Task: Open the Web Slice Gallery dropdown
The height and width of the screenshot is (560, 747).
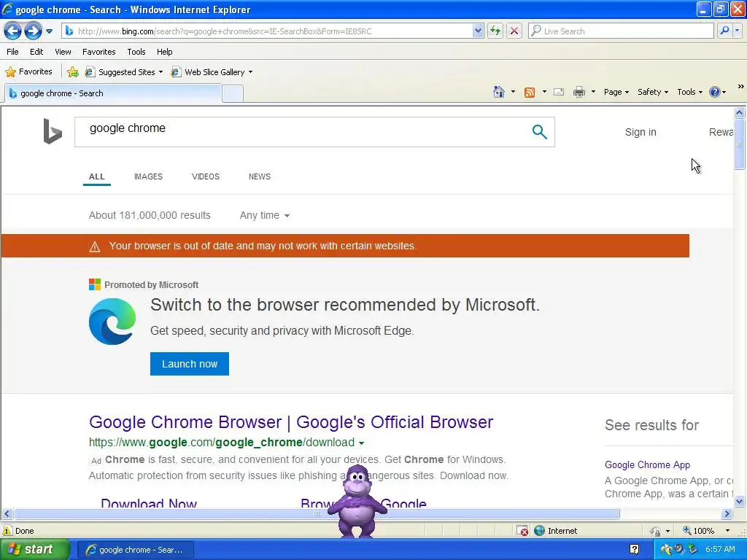Action: 212,72
